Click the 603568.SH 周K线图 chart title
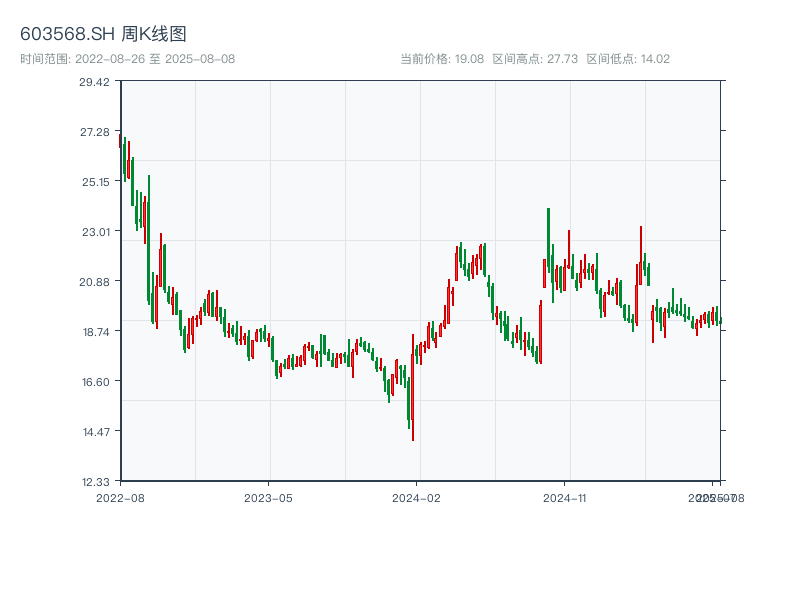800x600 pixels. point(103,34)
